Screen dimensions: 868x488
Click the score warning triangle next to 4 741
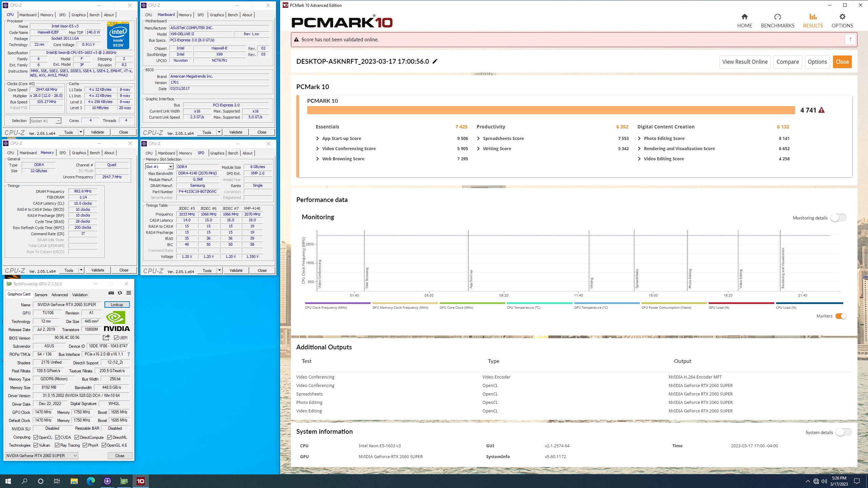tap(821, 110)
